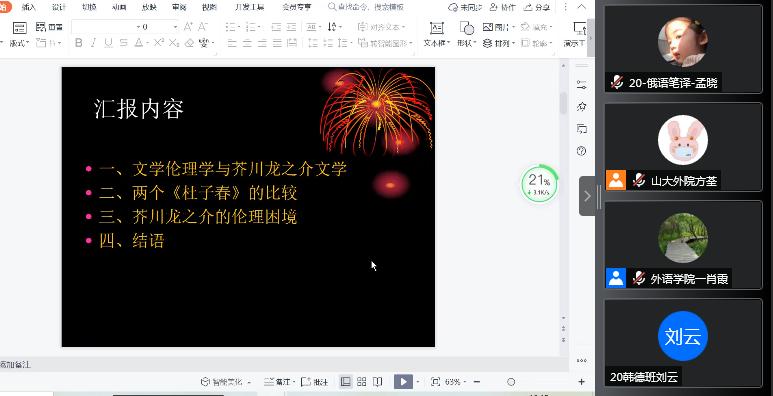773x396 pixels.
Task: Select participant tile 刘云
Action: 683,343
